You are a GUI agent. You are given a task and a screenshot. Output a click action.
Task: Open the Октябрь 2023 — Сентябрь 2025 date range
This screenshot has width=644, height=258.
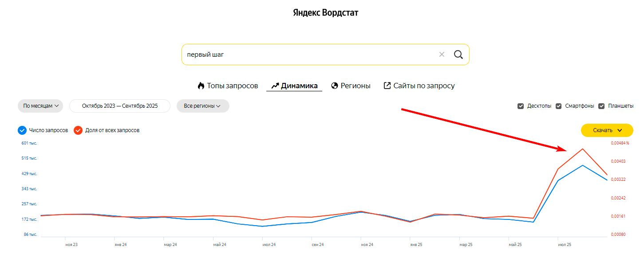click(120, 106)
